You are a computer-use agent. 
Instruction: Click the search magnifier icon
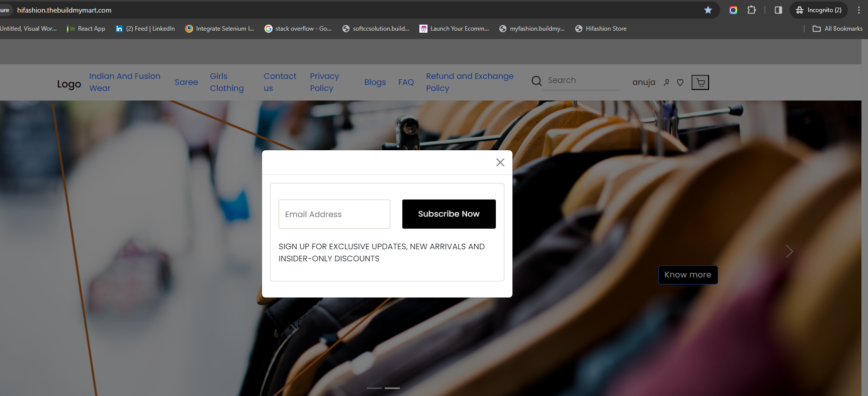(x=537, y=81)
